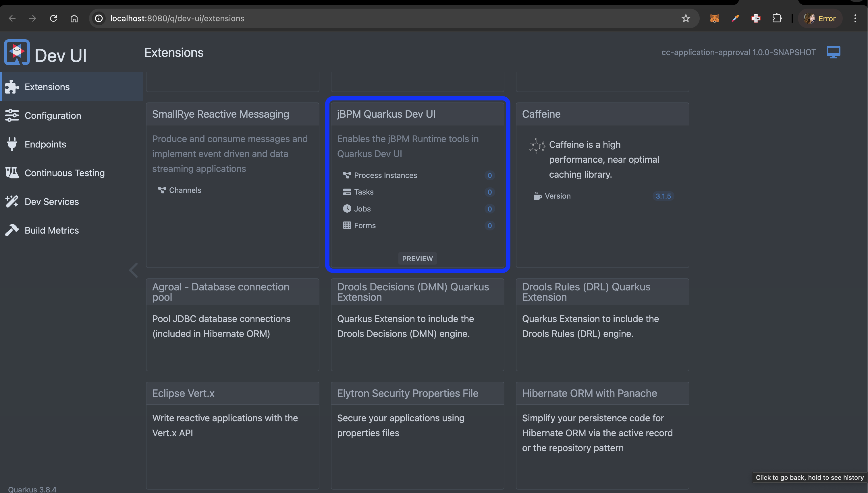The height and width of the screenshot is (493, 868).
Task: Click the Caffeine molecule logo
Action: [x=537, y=146]
